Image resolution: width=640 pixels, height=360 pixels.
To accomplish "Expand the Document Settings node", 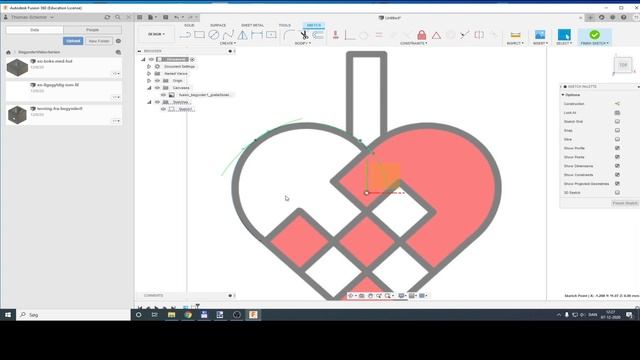I will tap(149, 67).
